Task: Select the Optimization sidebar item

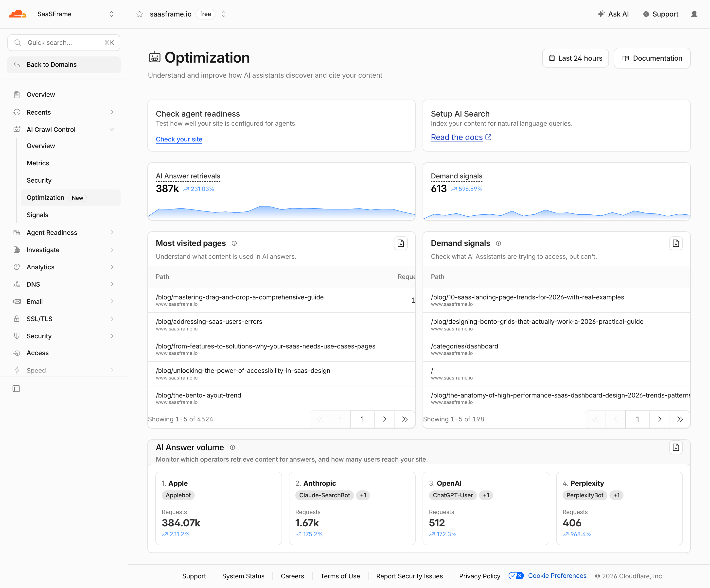Action: pos(71,198)
